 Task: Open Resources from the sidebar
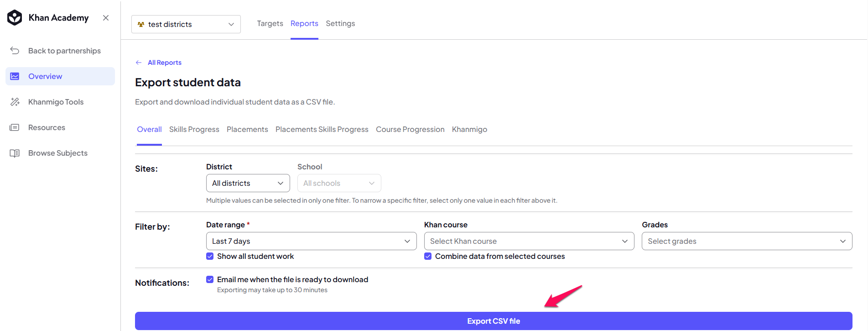pos(60,127)
